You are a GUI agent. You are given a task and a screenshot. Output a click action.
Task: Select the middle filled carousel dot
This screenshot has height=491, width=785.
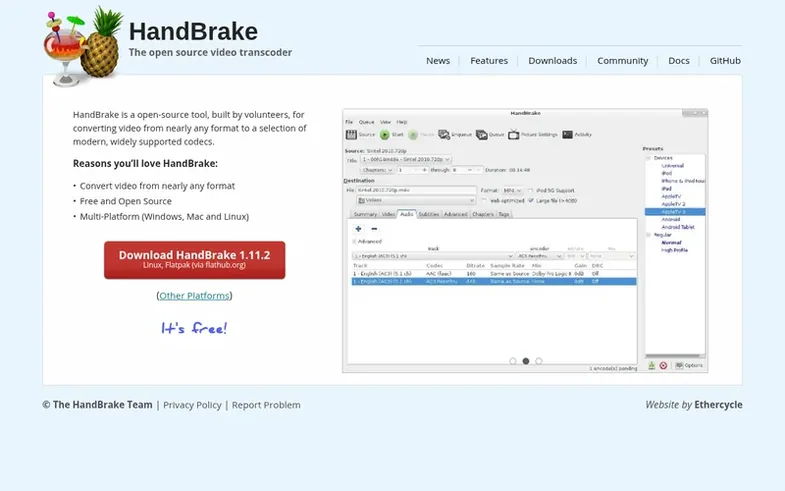[x=526, y=361]
